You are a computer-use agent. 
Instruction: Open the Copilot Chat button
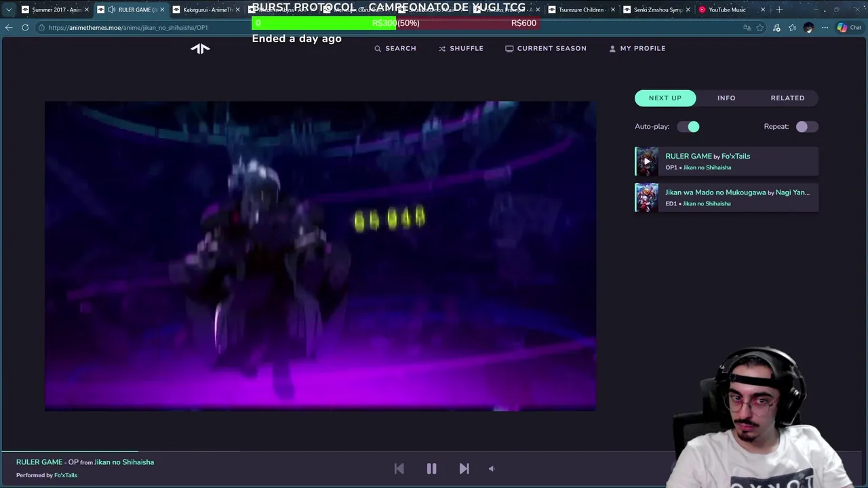[849, 28]
